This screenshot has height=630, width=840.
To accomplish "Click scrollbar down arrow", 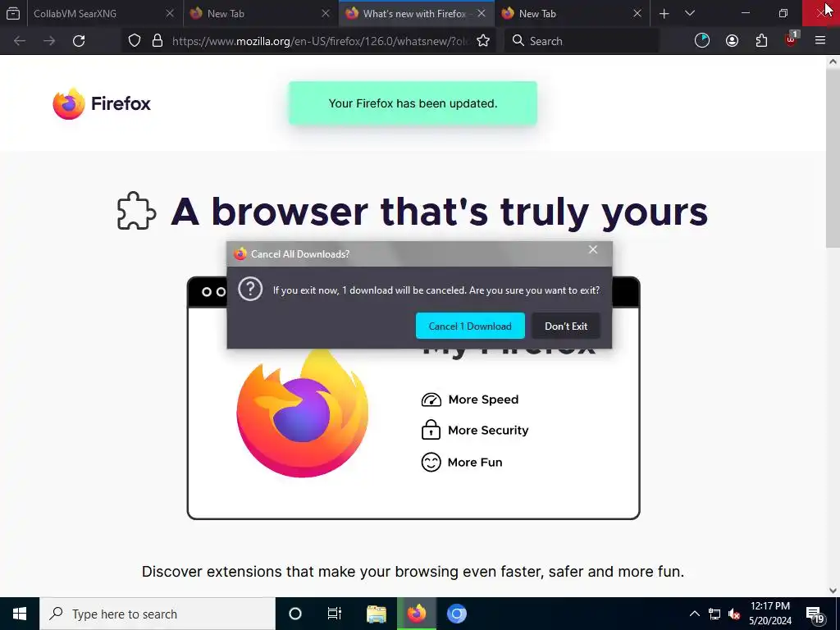I will (833, 591).
